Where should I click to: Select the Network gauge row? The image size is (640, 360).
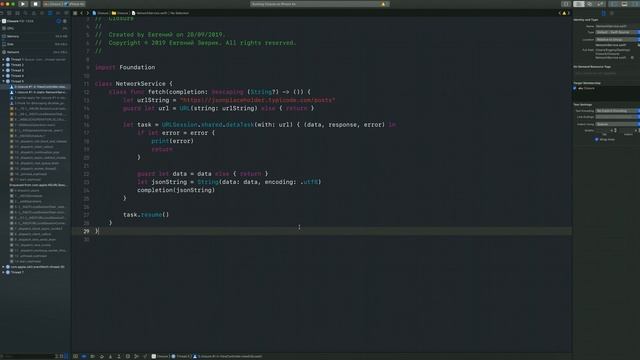pos(35,52)
